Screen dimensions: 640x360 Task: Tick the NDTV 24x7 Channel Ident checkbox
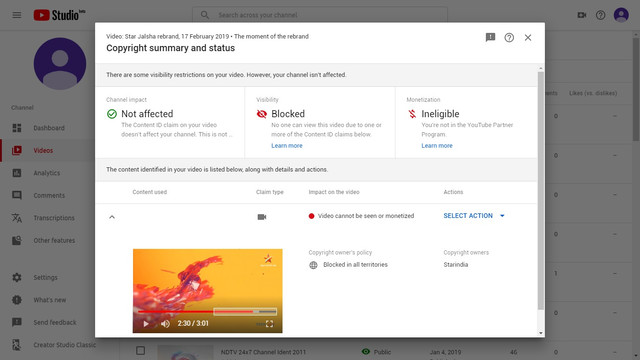coord(140,351)
